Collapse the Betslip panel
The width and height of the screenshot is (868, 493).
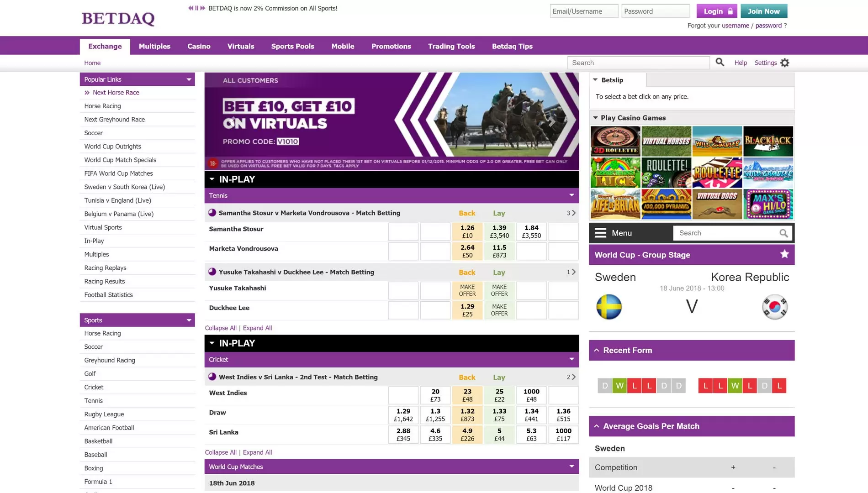[x=595, y=79]
